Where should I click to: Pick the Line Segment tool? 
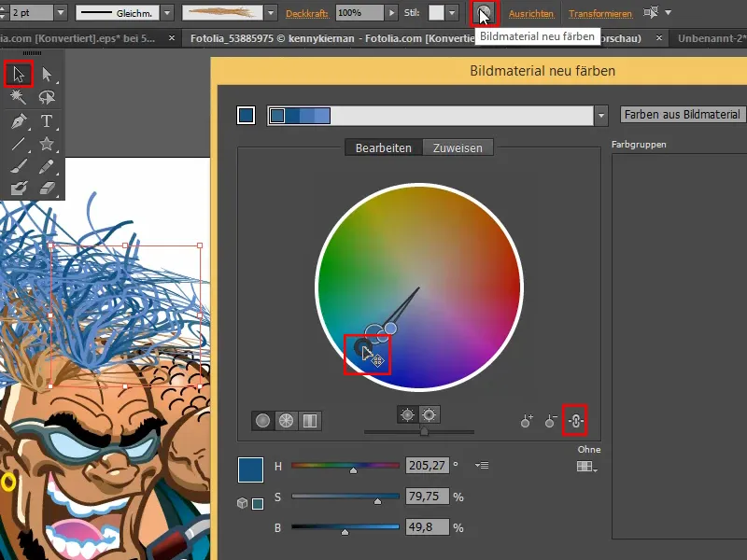click(x=19, y=144)
